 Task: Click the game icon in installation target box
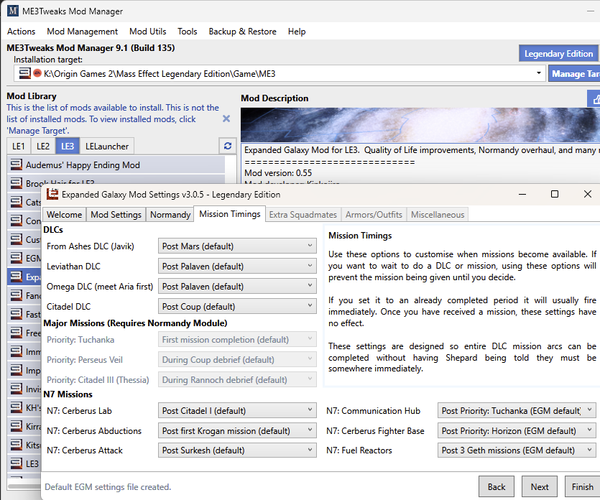(x=37, y=74)
